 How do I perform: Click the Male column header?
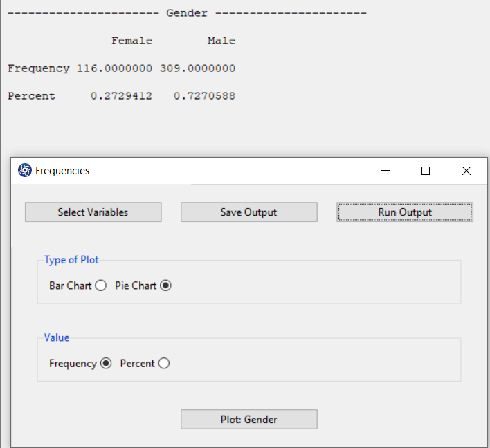[221, 41]
